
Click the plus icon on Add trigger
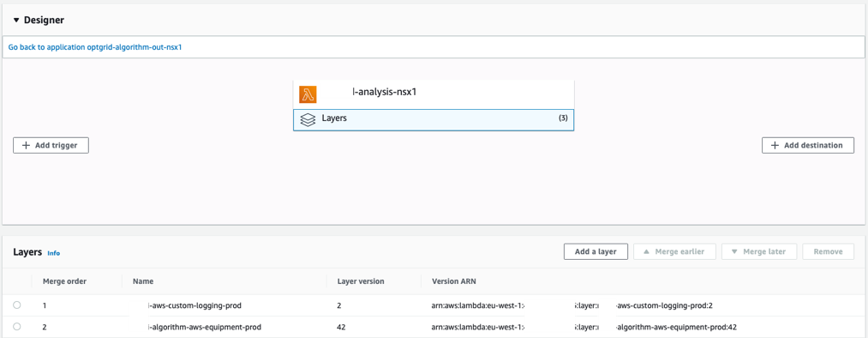(x=26, y=145)
